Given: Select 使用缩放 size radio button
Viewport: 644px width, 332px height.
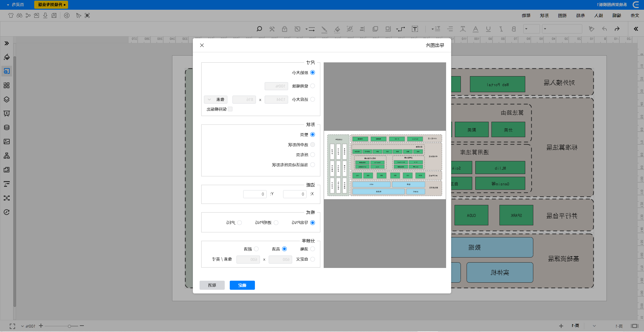Looking at the screenshot, I should (313, 86).
